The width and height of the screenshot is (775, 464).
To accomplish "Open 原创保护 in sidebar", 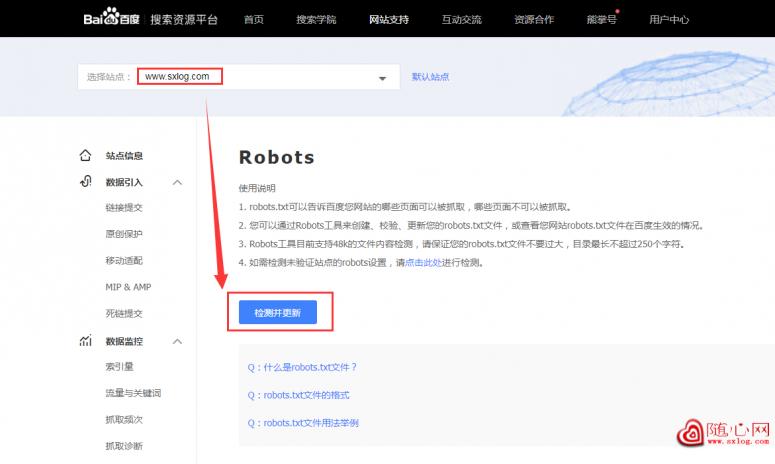I will (124, 234).
